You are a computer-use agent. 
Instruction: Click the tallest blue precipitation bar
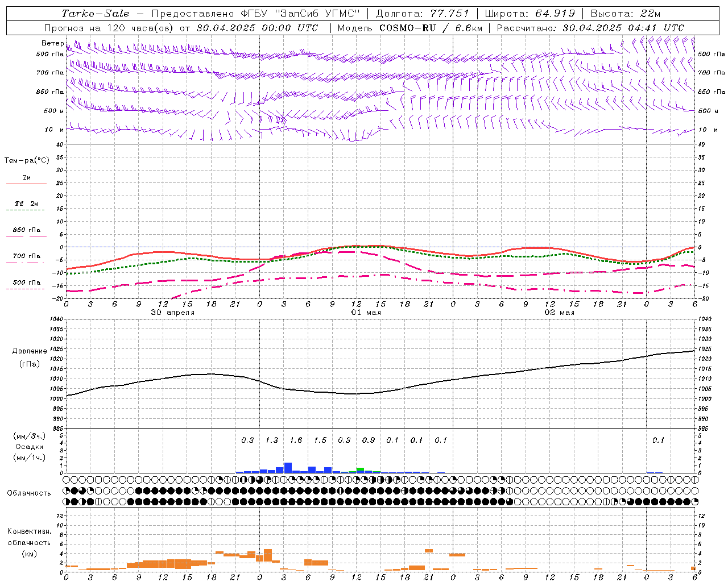(288, 468)
